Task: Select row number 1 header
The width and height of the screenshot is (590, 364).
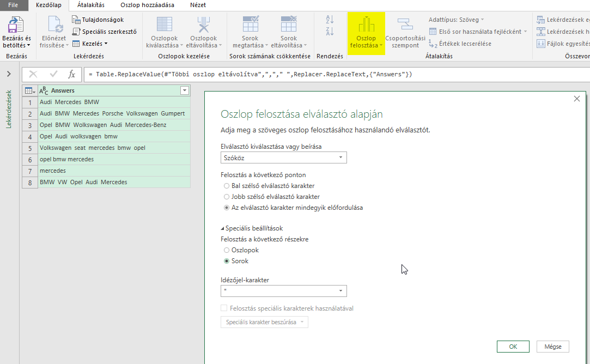Action: tap(30, 102)
